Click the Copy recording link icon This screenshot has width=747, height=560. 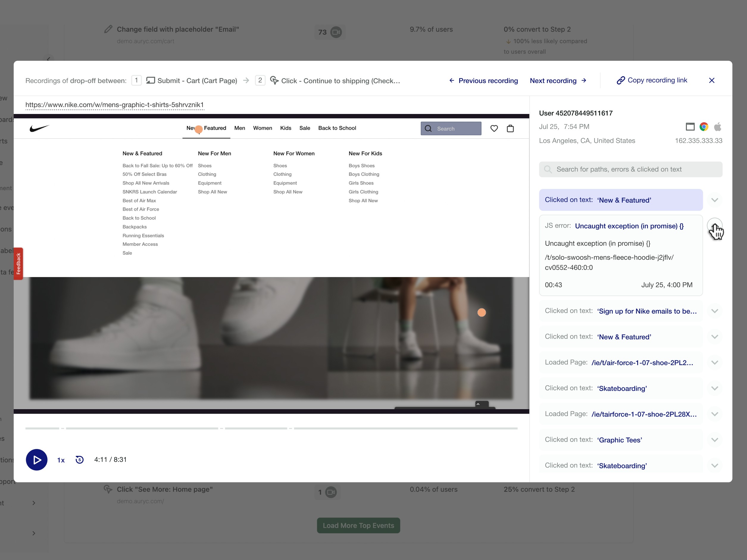coord(620,80)
